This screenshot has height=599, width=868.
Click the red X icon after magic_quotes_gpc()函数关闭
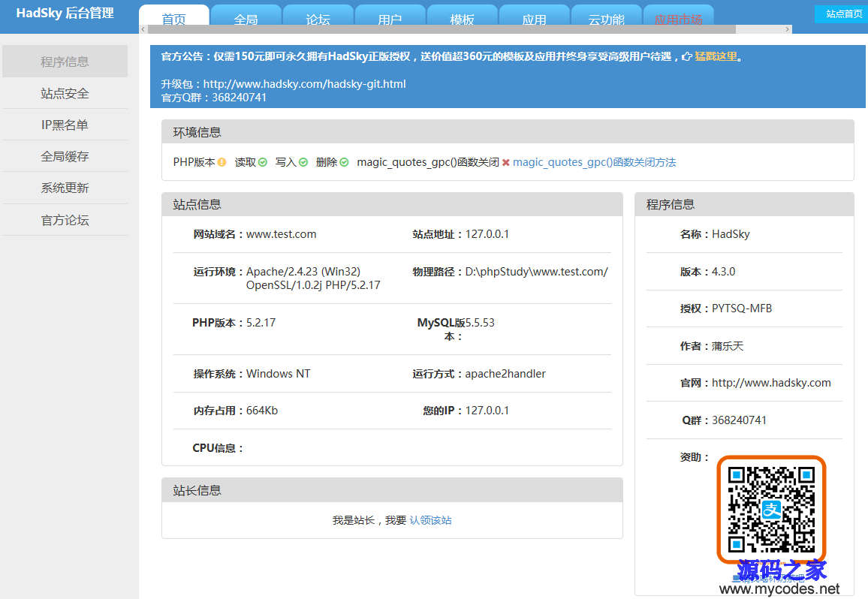pyautogui.click(x=505, y=162)
